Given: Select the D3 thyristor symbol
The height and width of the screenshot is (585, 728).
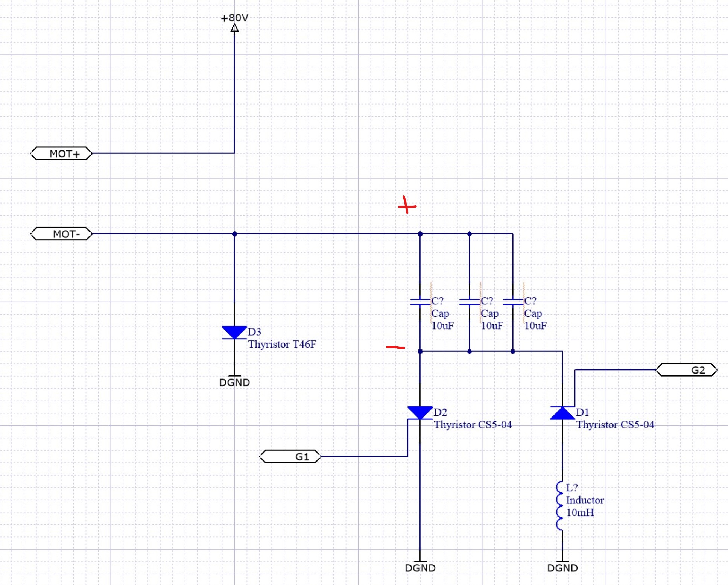Looking at the screenshot, I should [x=234, y=333].
